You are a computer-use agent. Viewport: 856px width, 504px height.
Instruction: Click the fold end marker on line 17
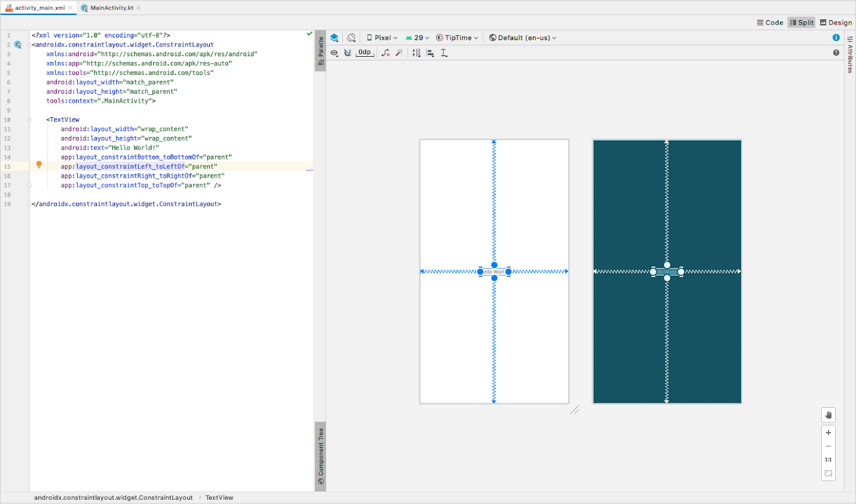(29, 185)
